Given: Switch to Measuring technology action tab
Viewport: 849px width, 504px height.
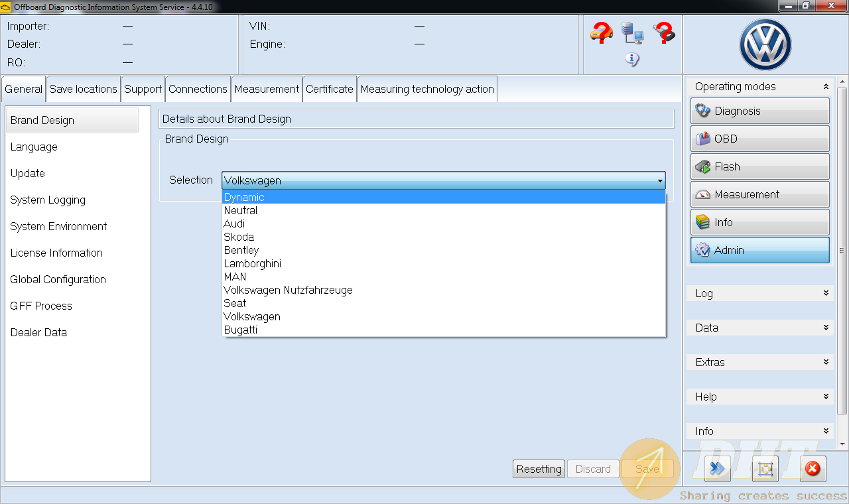Looking at the screenshot, I should [x=427, y=89].
